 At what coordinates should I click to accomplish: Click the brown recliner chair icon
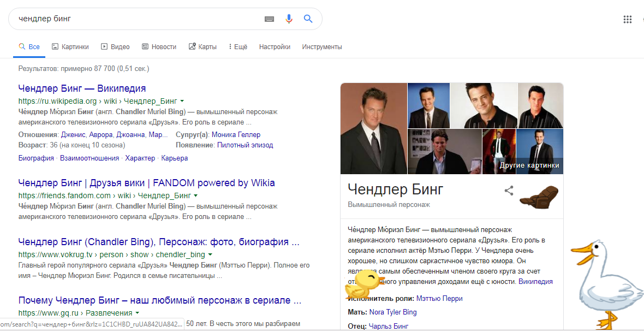(539, 197)
